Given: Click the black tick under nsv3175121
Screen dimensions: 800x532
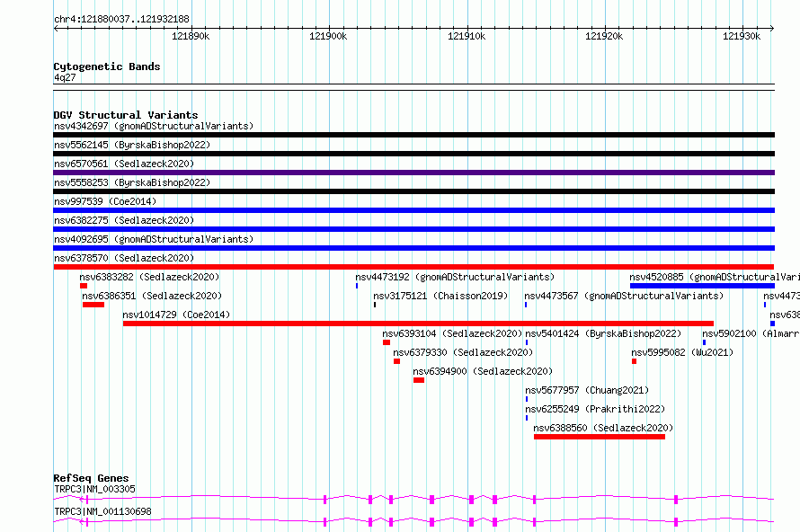Looking at the screenshot, I should (x=375, y=305).
